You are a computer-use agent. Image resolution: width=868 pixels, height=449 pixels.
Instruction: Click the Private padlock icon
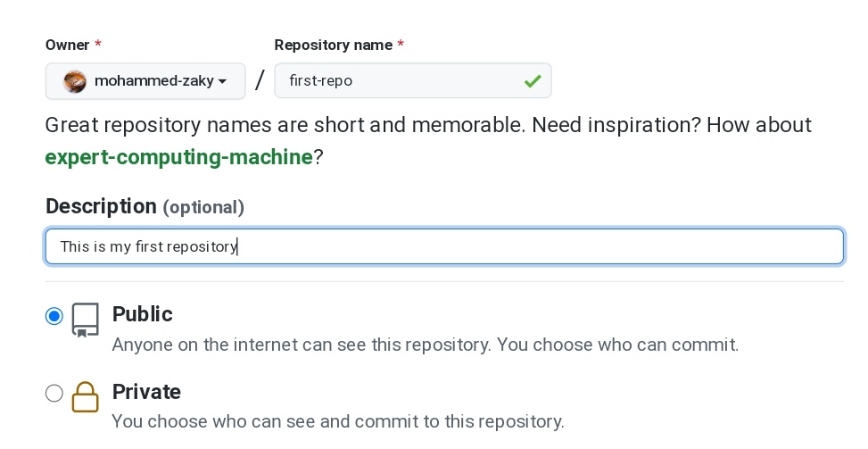tap(86, 397)
